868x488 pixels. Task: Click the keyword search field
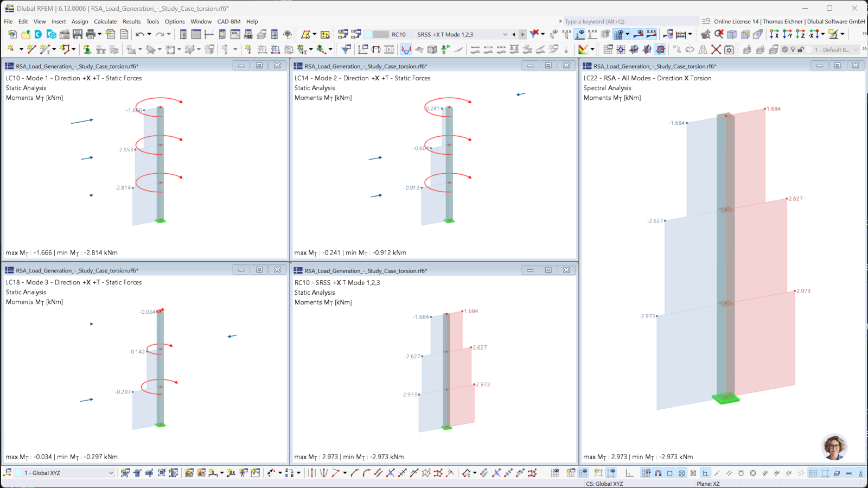631,22
